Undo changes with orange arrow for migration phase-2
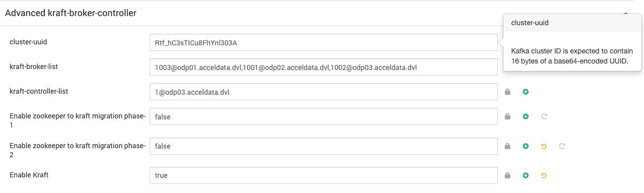The image size is (644, 193). 544,146
